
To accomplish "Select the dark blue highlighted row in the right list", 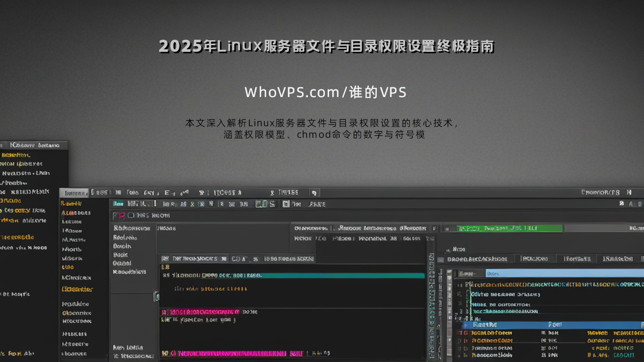I will (552, 325).
